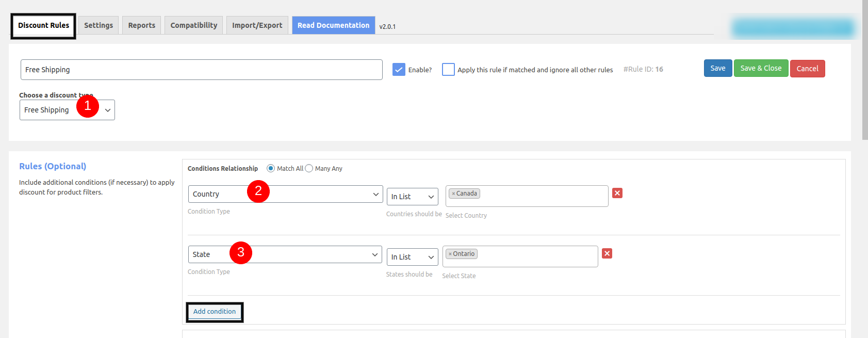The image size is (868, 338).
Task: Select the Many Any radio button
Action: 309,168
